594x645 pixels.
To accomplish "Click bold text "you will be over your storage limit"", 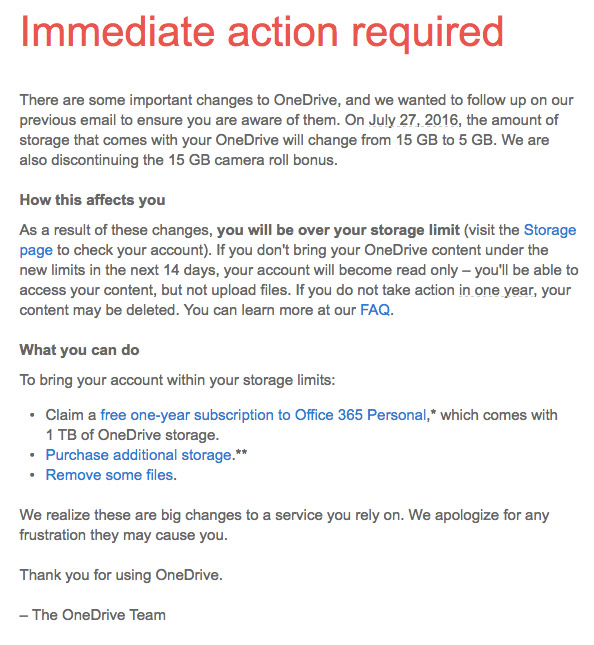I will coord(338,230).
